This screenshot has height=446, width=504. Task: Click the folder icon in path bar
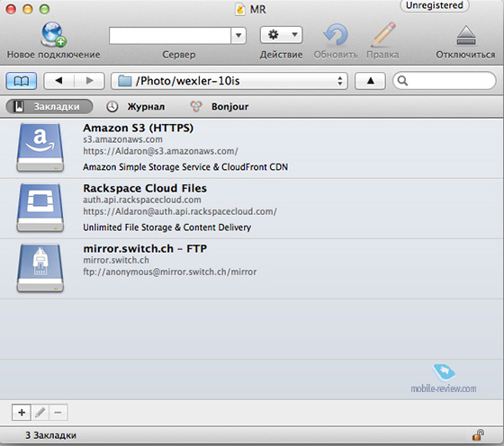(125, 81)
